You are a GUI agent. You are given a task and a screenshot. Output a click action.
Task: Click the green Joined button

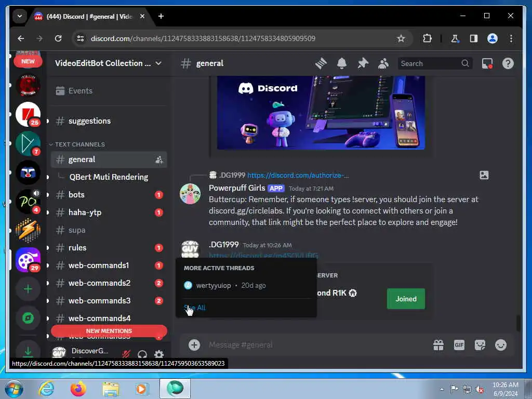406,299
